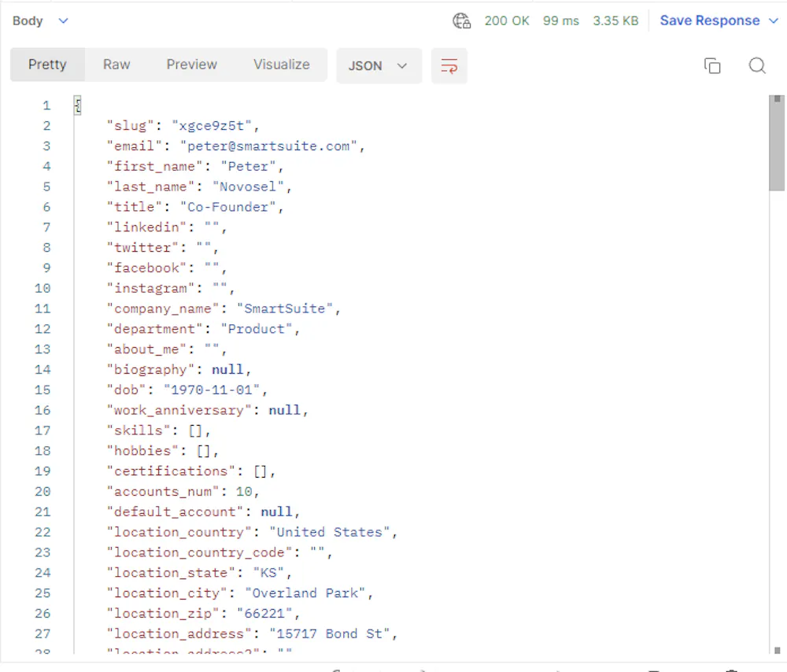Image resolution: width=787 pixels, height=672 pixels.
Task: Click the 99 ms response time
Action: 560,21
